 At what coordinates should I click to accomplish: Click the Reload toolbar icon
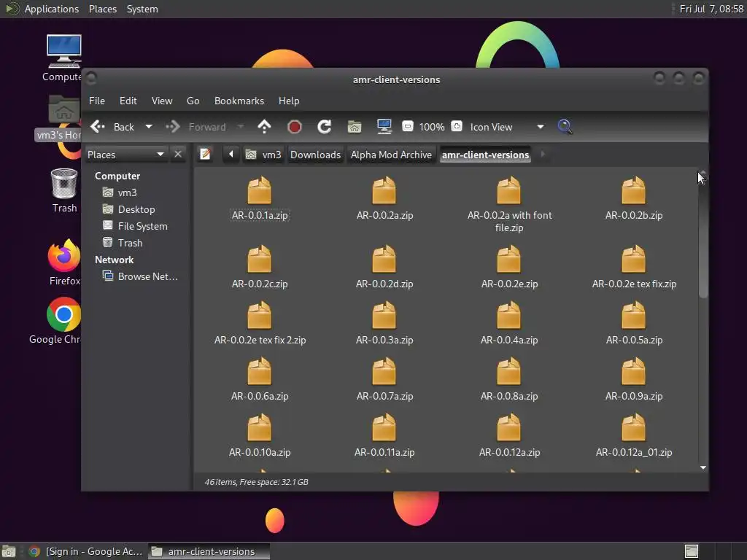click(x=325, y=127)
